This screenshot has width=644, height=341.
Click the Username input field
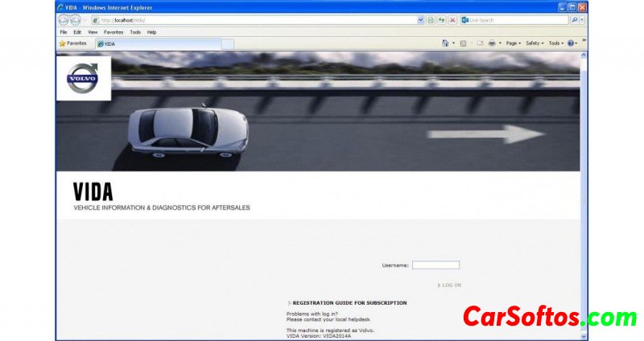[x=436, y=265]
